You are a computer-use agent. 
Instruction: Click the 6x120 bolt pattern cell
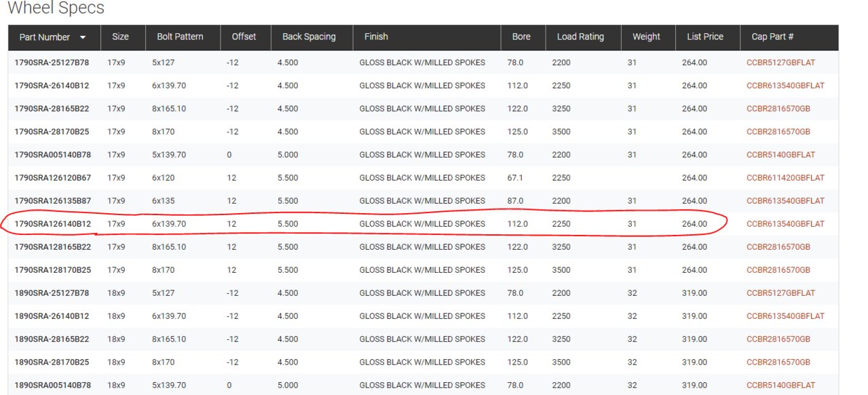pos(164,178)
